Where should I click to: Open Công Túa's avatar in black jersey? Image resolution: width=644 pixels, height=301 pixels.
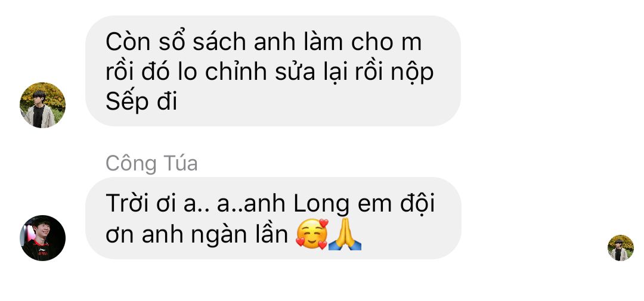[x=42, y=238]
